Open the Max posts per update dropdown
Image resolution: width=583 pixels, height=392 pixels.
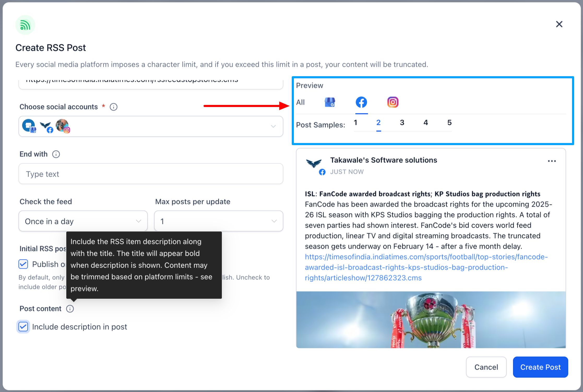(218, 221)
